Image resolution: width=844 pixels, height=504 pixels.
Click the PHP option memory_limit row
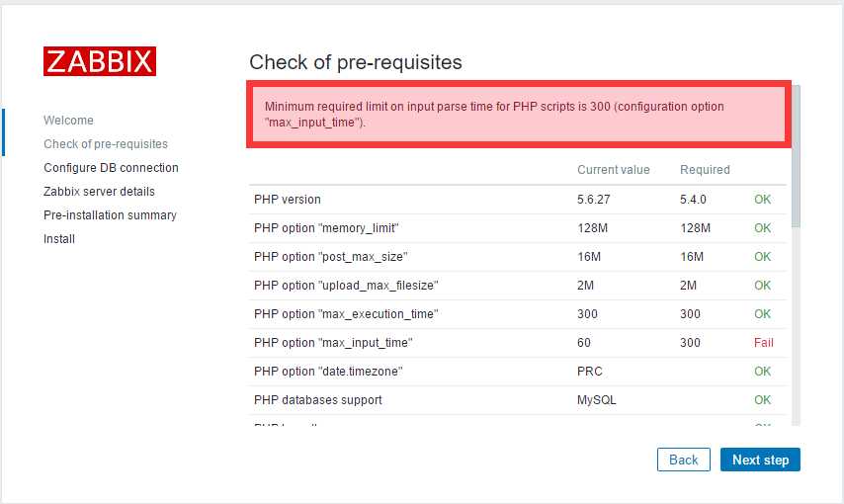(x=517, y=228)
